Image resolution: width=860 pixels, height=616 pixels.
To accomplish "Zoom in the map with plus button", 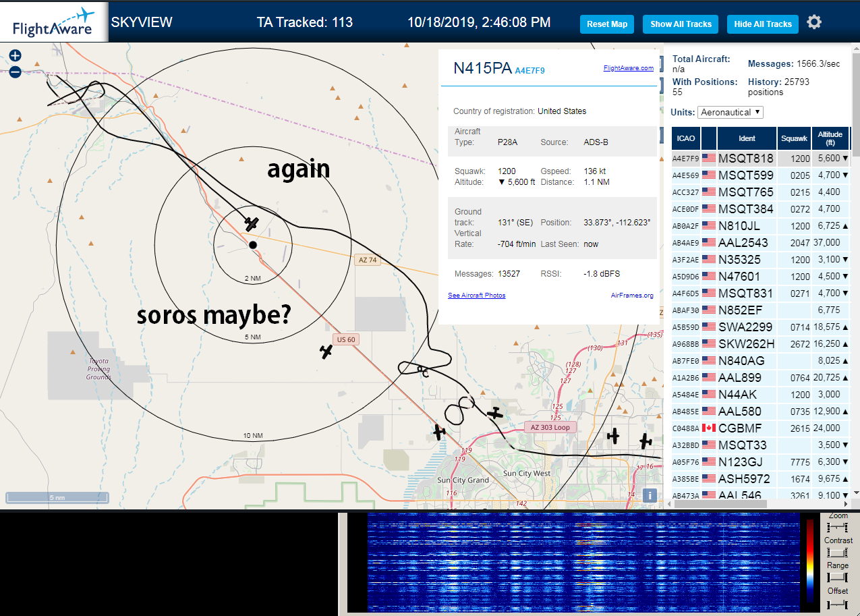I will point(15,56).
